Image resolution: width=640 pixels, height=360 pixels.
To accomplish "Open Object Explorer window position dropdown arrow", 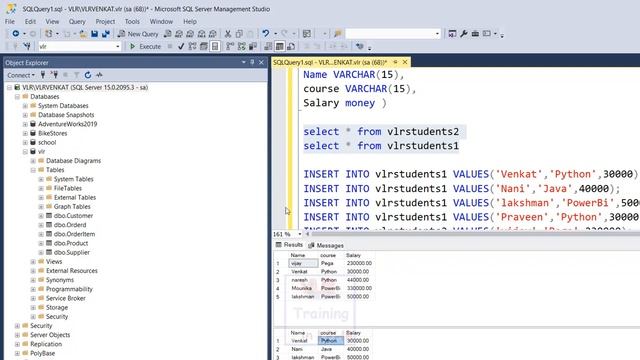I will coord(244,62).
